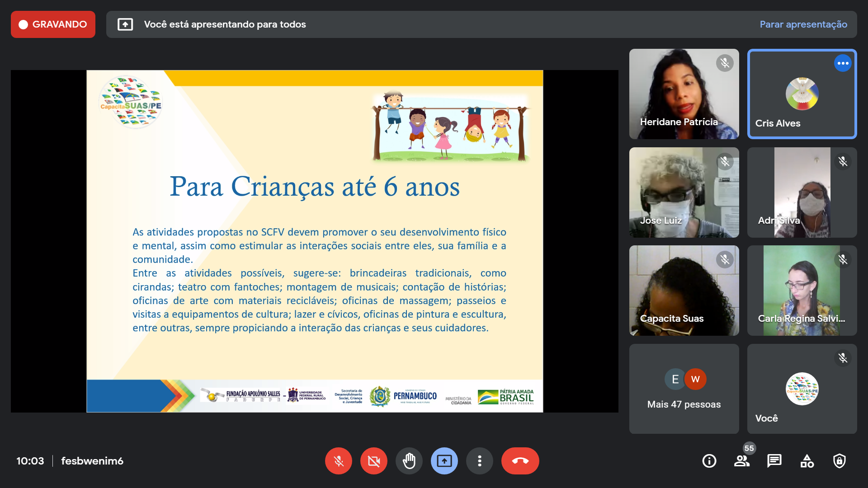Open more options three-dot menu in toolbar
Image resolution: width=868 pixels, height=488 pixels.
(480, 461)
